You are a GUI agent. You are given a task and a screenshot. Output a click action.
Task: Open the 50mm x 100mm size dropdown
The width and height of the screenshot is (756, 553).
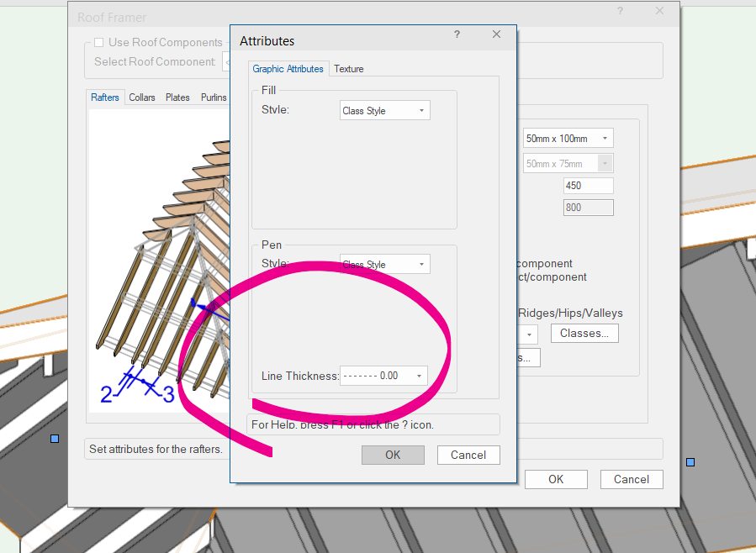[x=567, y=138]
